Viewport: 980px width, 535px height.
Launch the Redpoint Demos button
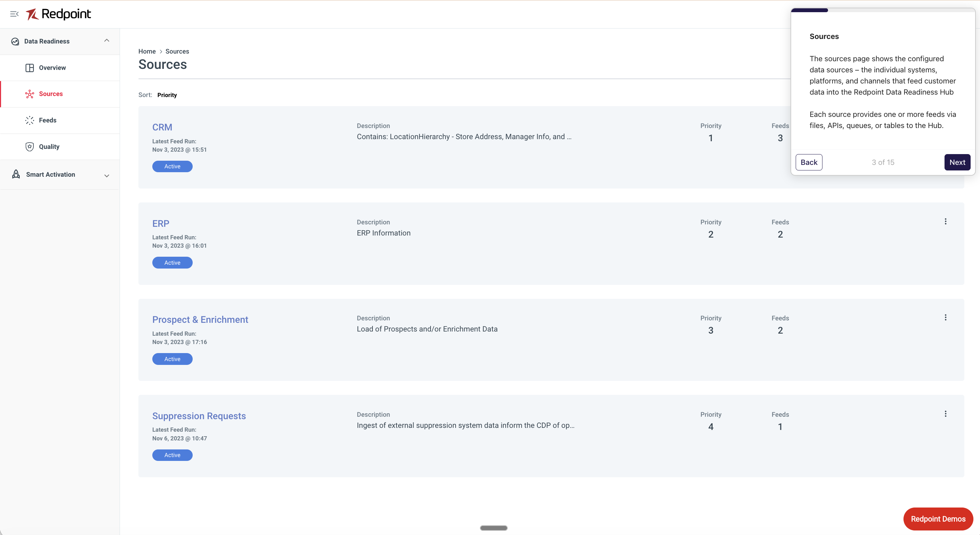pyautogui.click(x=938, y=519)
